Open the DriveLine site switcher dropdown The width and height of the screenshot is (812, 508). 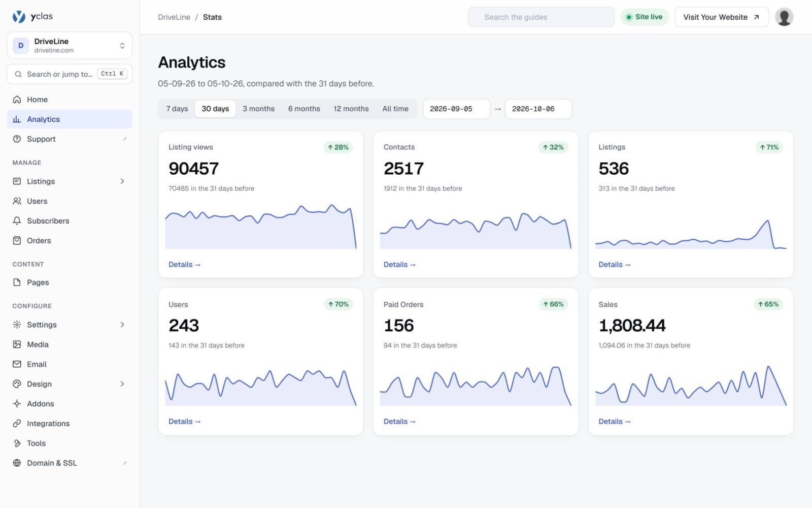[70, 46]
